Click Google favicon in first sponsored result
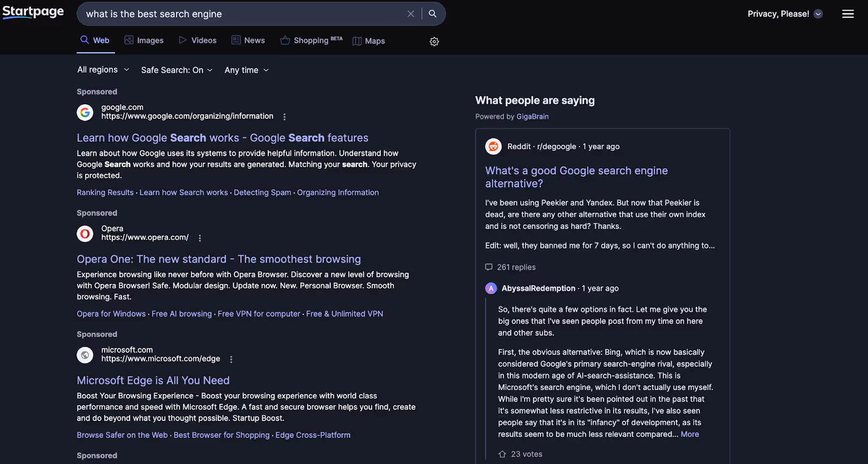This screenshot has height=464, width=868. click(85, 112)
